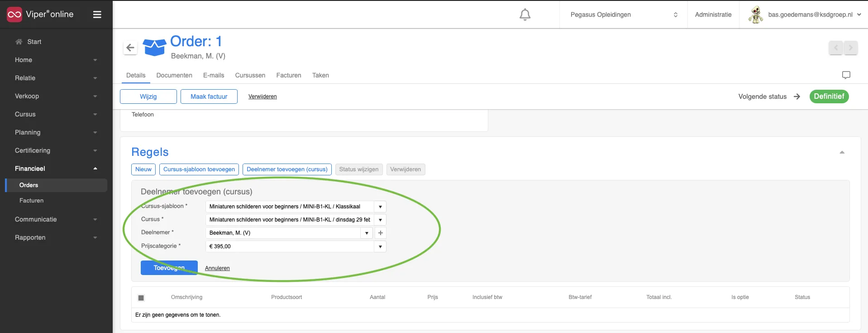Click the Beekman, M. (V) order subtitle

pyautogui.click(x=198, y=56)
